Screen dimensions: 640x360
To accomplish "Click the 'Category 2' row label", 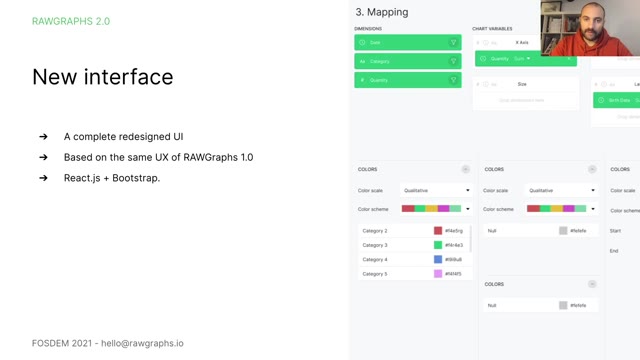I will tap(375, 231).
